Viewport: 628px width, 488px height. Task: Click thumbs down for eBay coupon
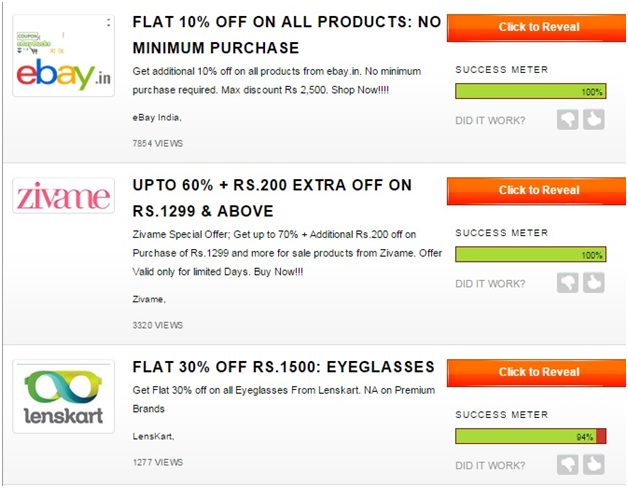coord(567,119)
